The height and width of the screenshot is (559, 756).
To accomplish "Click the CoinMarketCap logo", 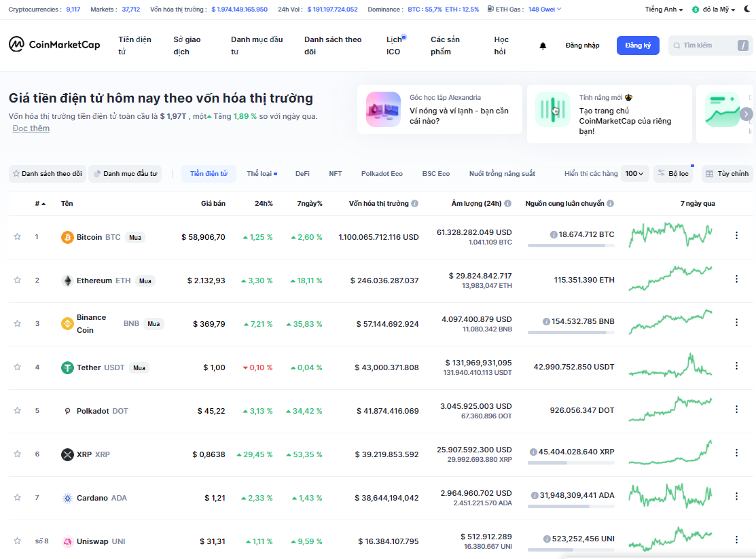I will pos(54,44).
